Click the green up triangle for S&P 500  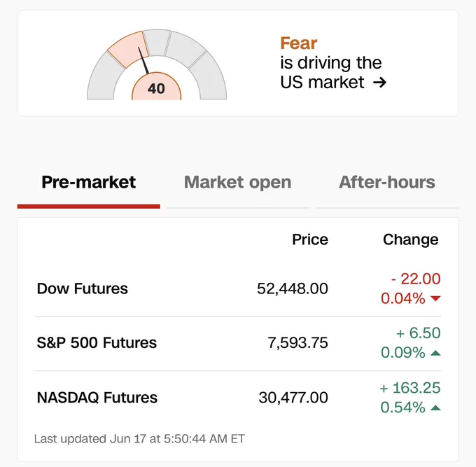coord(435,353)
